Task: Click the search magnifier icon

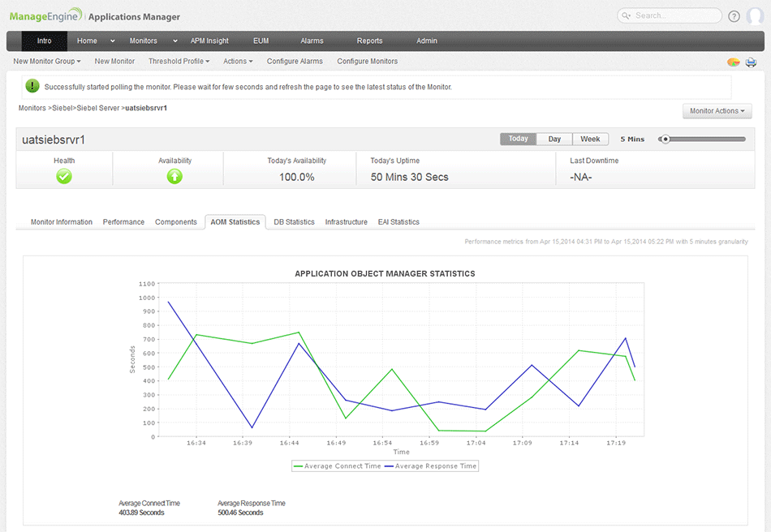Action: point(626,15)
